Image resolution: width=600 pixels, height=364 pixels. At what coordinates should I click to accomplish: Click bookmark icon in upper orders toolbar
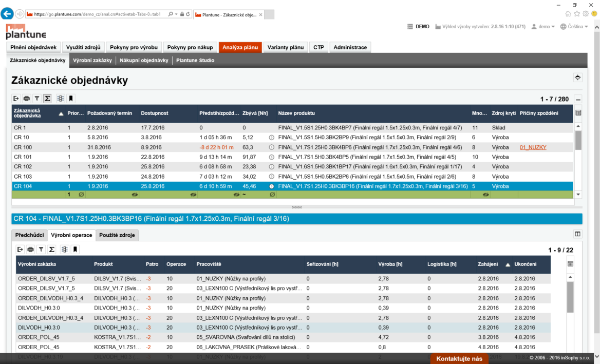71,99
